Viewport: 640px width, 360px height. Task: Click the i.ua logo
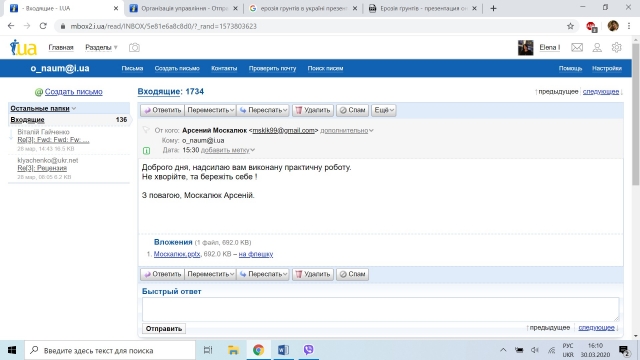[23, 48]
